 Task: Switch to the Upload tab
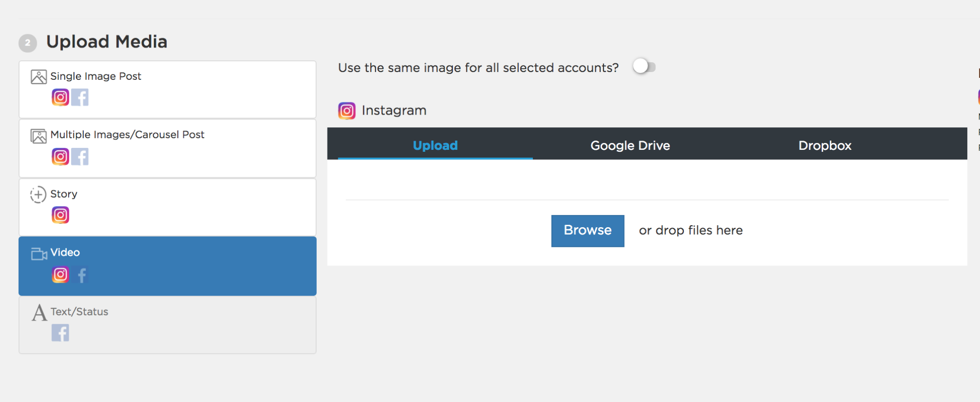pyautogui.click(x=435, y=145)
